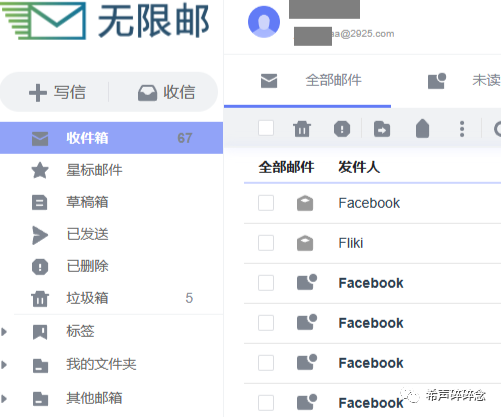Click the envelope icon on 全部邮件 tab
501x417 pixels.
(269, 81)
